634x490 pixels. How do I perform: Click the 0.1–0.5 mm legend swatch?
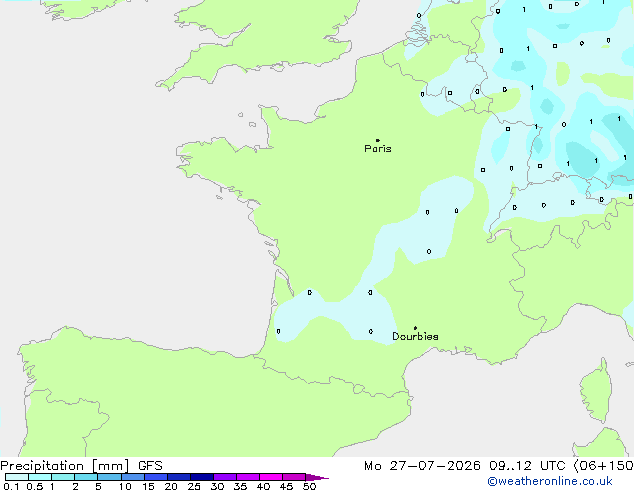17,477
